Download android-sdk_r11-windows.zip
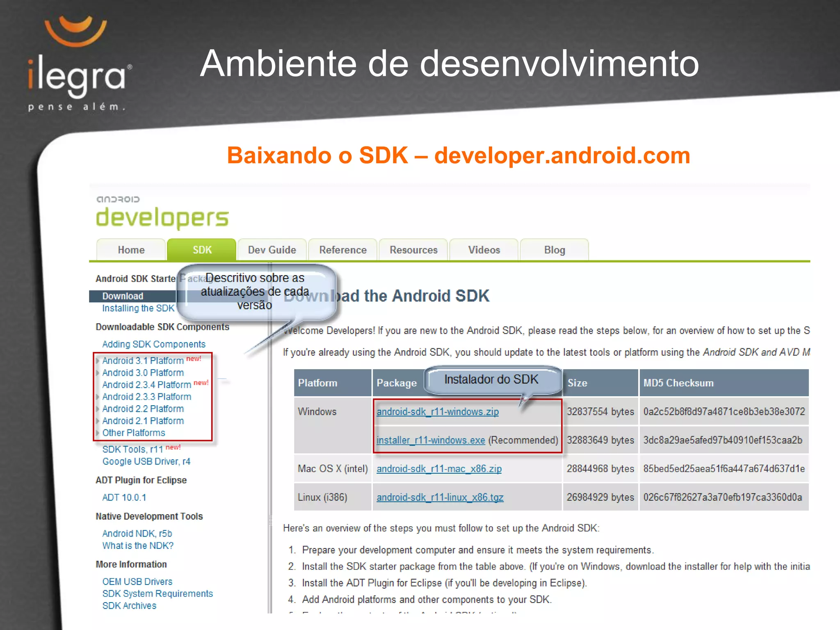Viewport: 840px width, 630px height. point(438,411)
